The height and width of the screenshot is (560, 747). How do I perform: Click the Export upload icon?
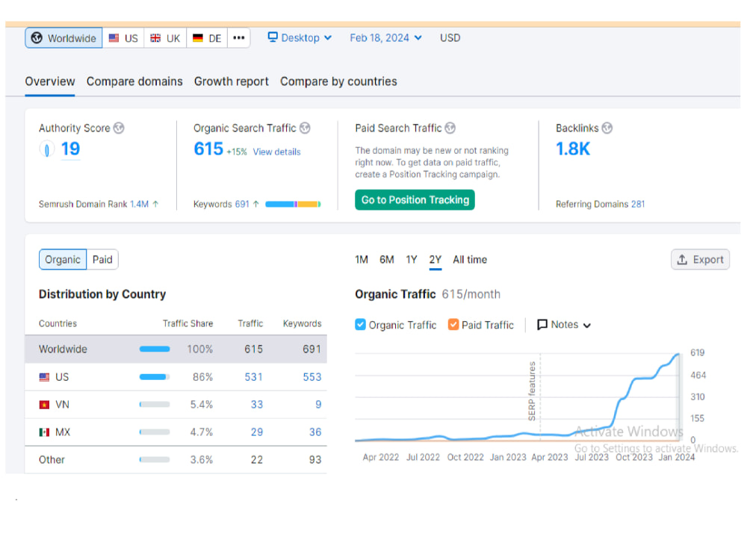(682, 260)
